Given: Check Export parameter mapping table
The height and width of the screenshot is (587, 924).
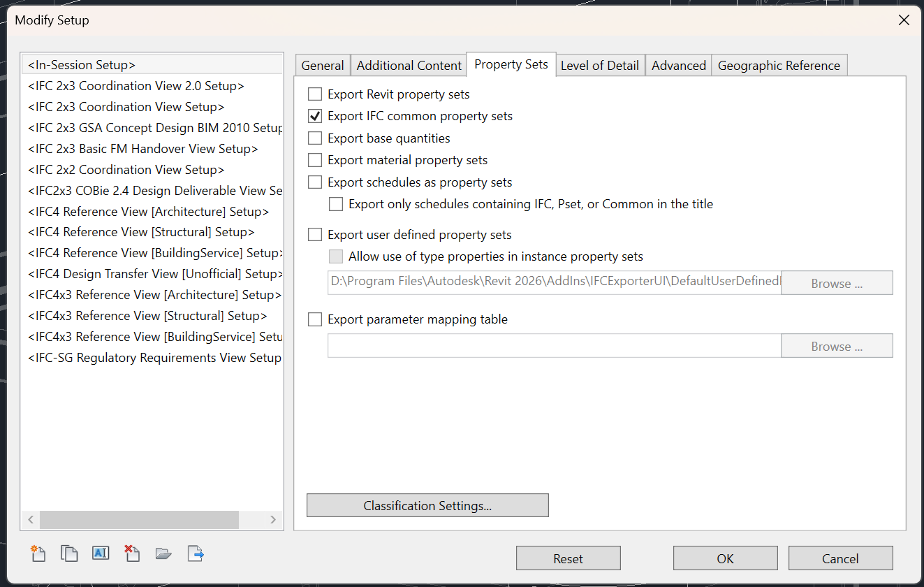Looking at the screenshot, I should coord(315,319).
